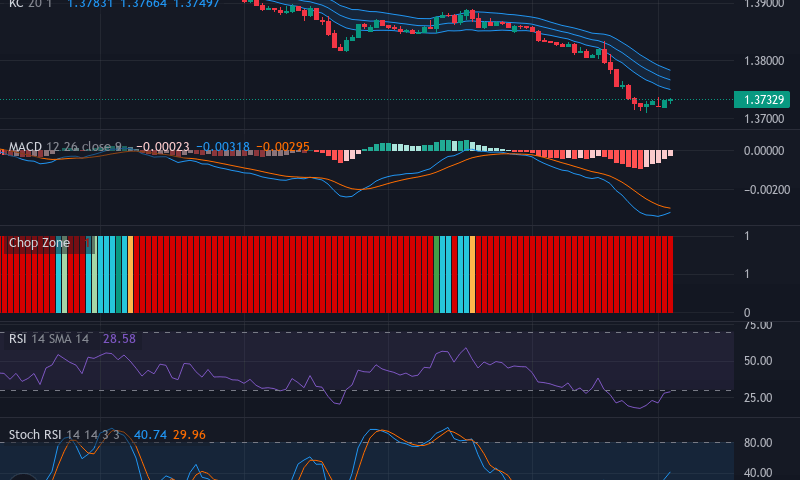
Task: Select the RSI indicator title
Action: point(17,339)
